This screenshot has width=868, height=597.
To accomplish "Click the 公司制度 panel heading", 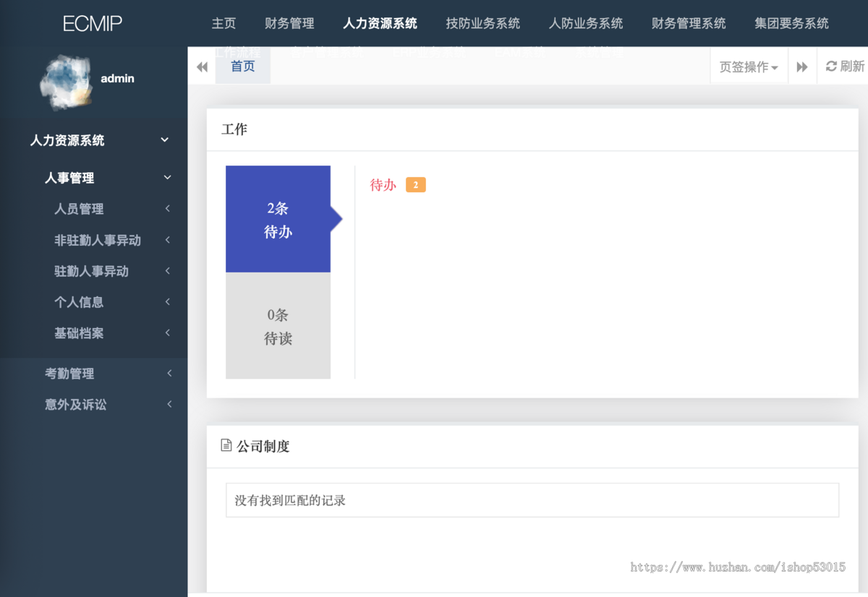I will 263,447.
